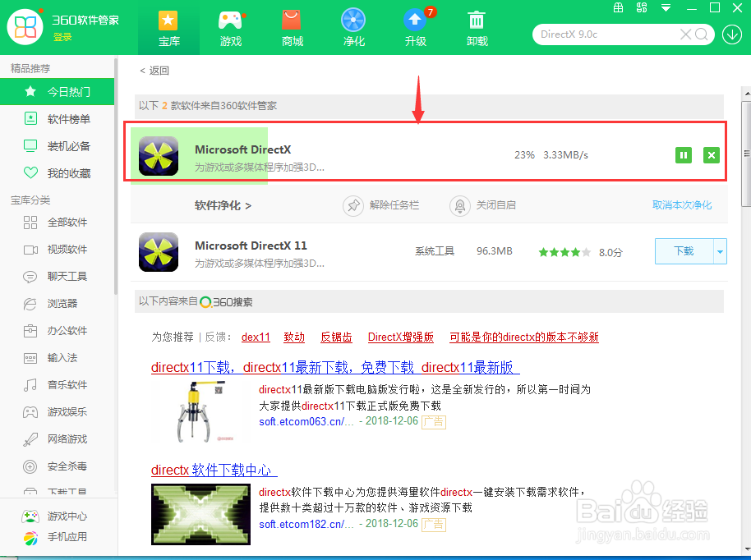Click the Microsoft DirectX download progress bar

click(199, 156)
